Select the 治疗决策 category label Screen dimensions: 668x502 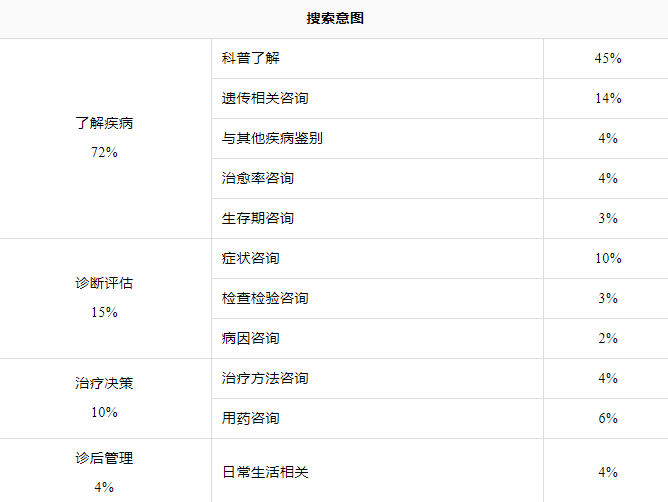(104, 383)
